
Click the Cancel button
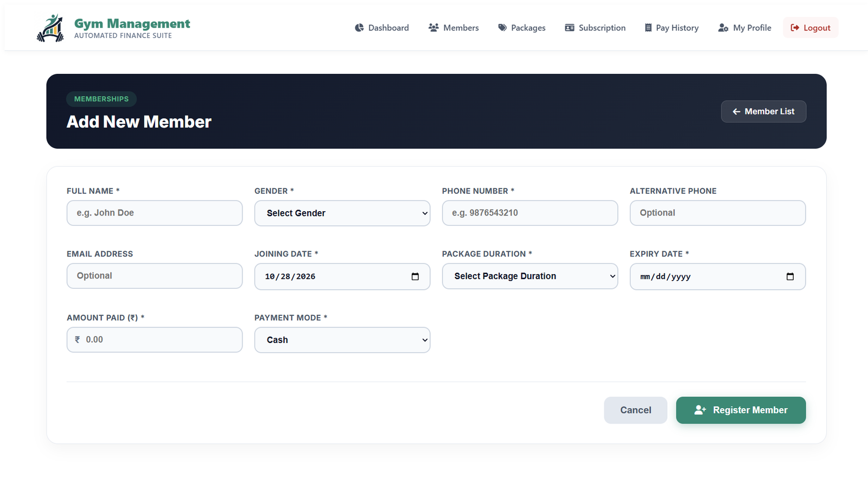[x=635, y=410]
